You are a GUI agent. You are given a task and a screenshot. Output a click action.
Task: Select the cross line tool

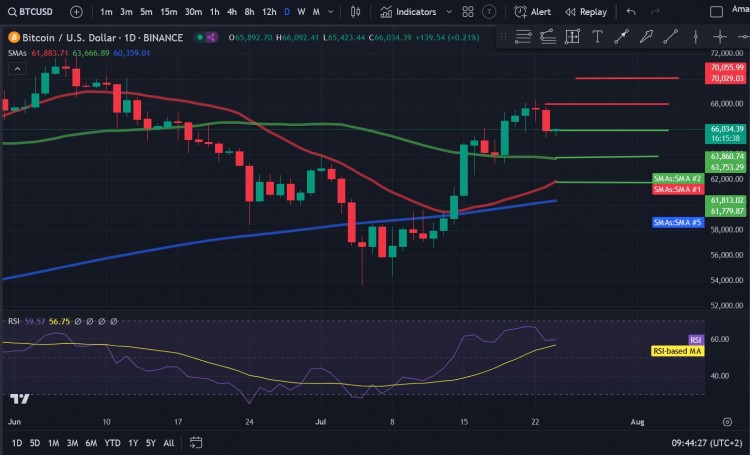(x=720, y=36)
